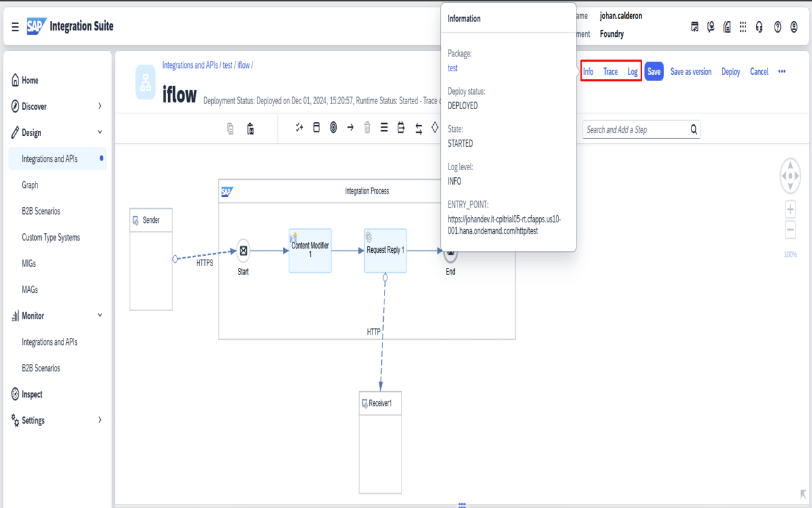Click the HTTPS connection label

(x=205, y=263)
